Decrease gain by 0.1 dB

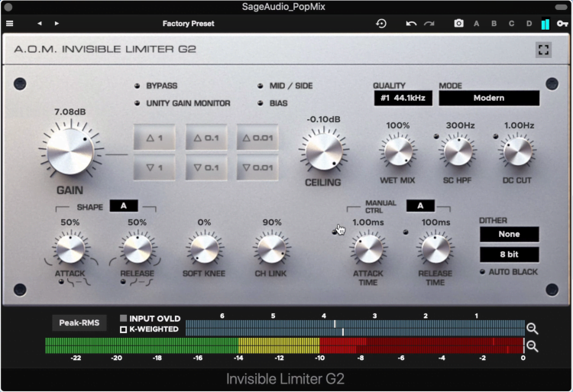(x=206, y=167)
